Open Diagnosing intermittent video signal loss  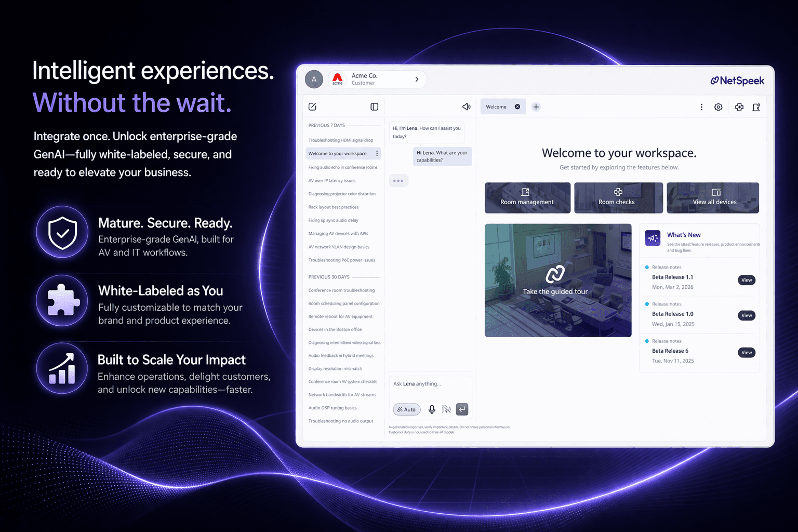coord(344,343)
